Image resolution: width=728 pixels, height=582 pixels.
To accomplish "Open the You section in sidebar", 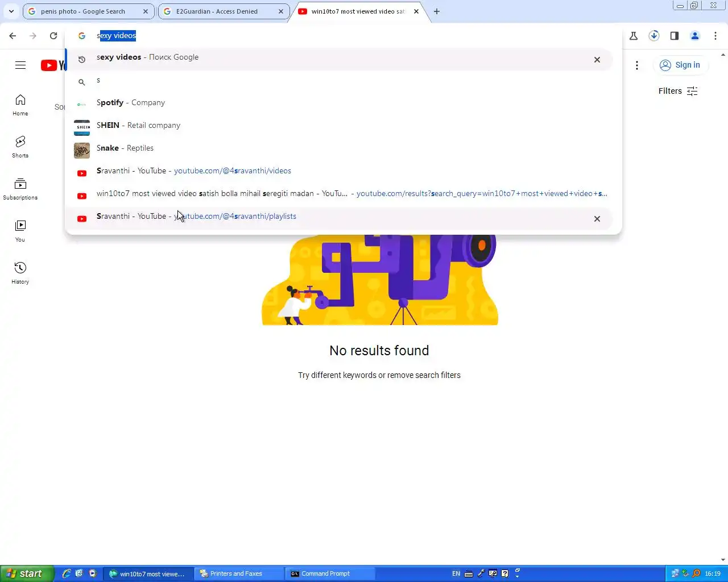I will (20, 231).
